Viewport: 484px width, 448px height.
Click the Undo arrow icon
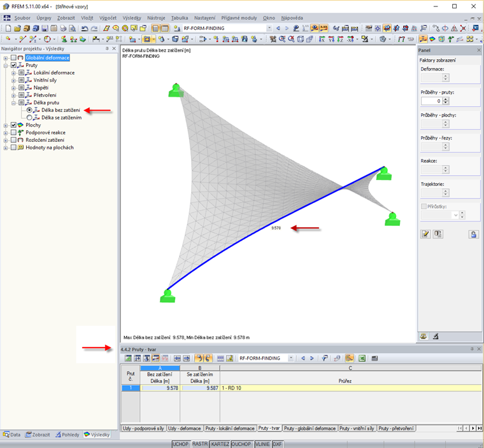click(x=85, y=29)
